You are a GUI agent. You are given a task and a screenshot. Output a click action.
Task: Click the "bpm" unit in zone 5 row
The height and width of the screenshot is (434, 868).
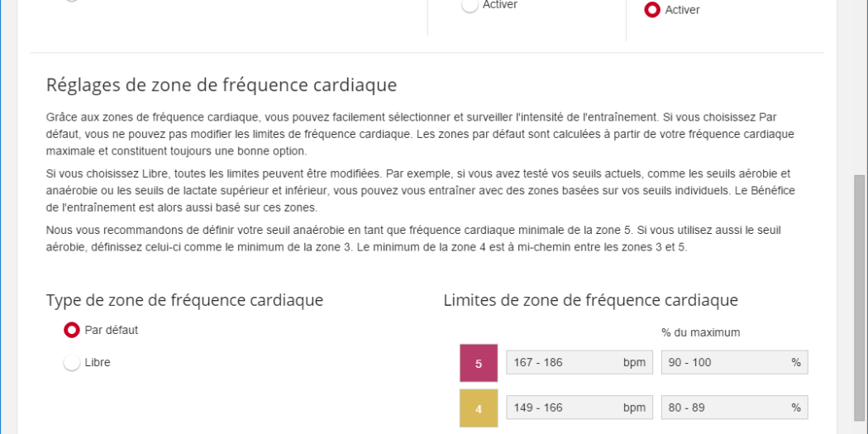(634, 363)
